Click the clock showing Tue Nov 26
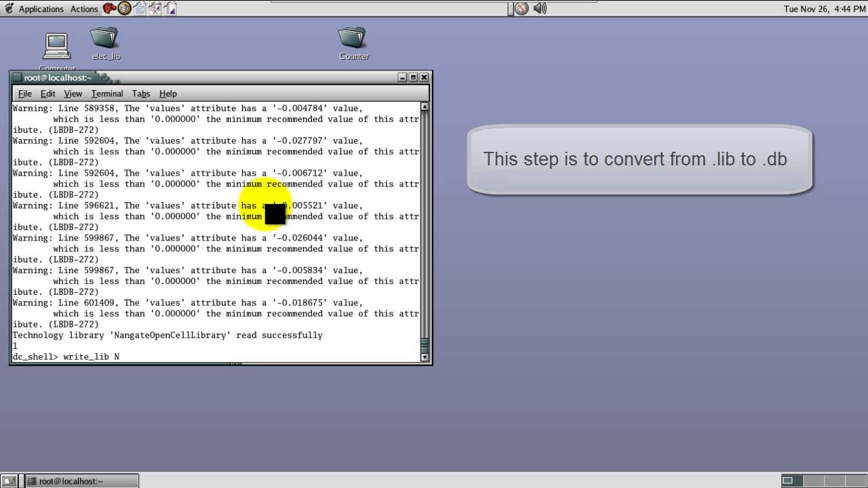This screenshot has width=868, height=488. click(824, 9)
